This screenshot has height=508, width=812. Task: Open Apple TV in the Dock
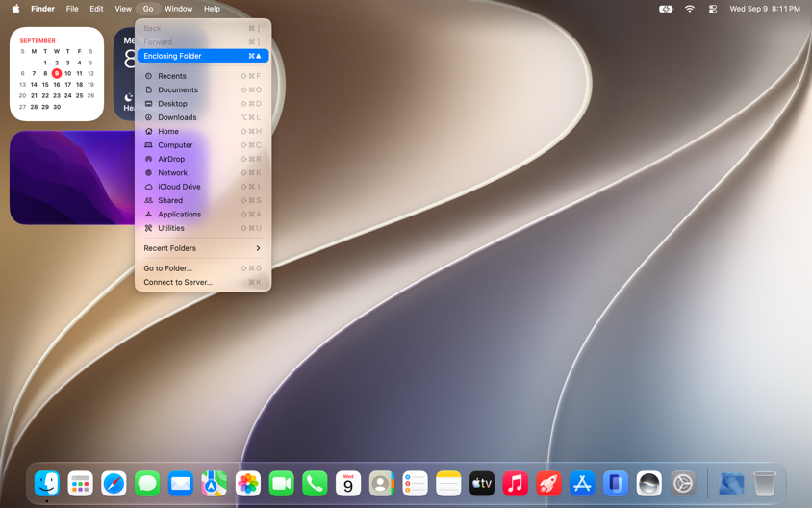pos(482,484)
